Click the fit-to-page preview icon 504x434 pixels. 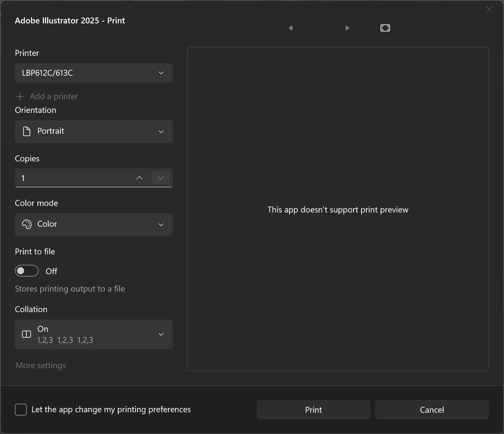[385, 28]
